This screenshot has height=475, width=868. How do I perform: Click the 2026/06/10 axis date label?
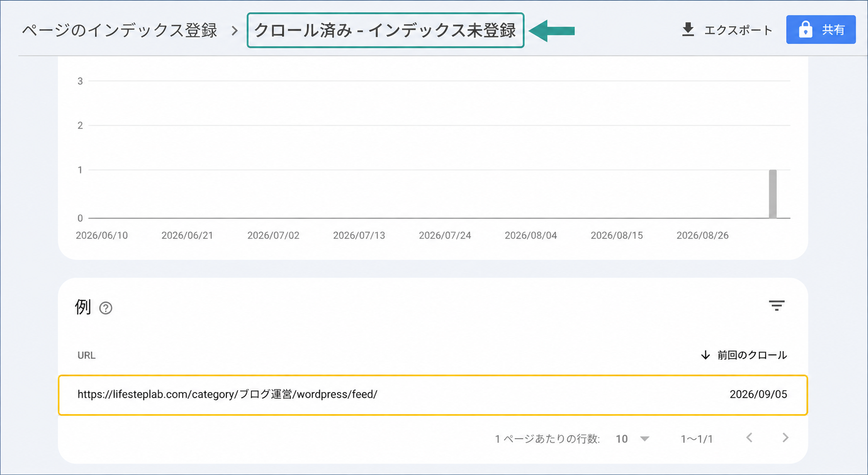point(102,235)
